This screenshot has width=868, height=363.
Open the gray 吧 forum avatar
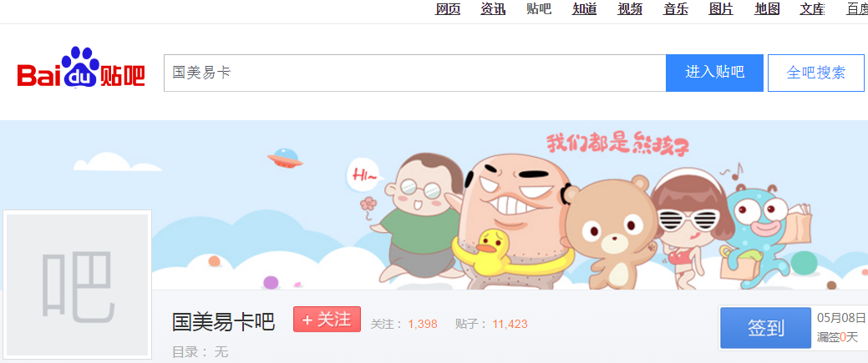[77, 285]
